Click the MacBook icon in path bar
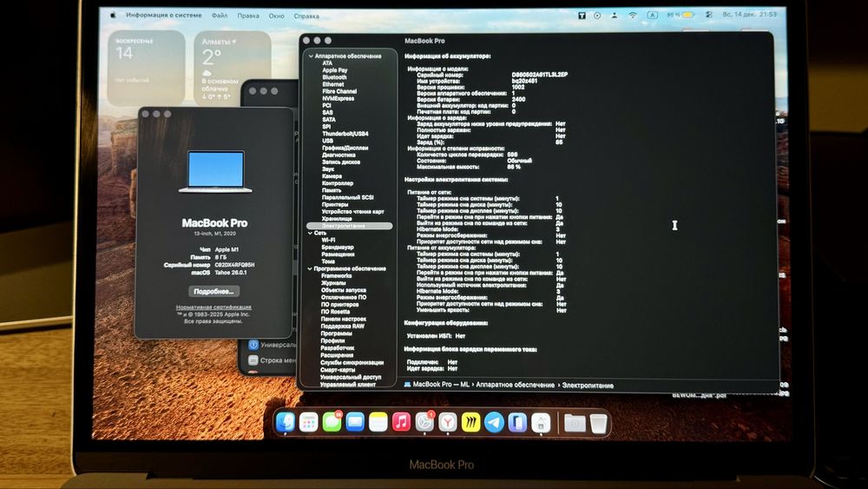This screenshot has height=489, width=868. [x=407, y=384]
